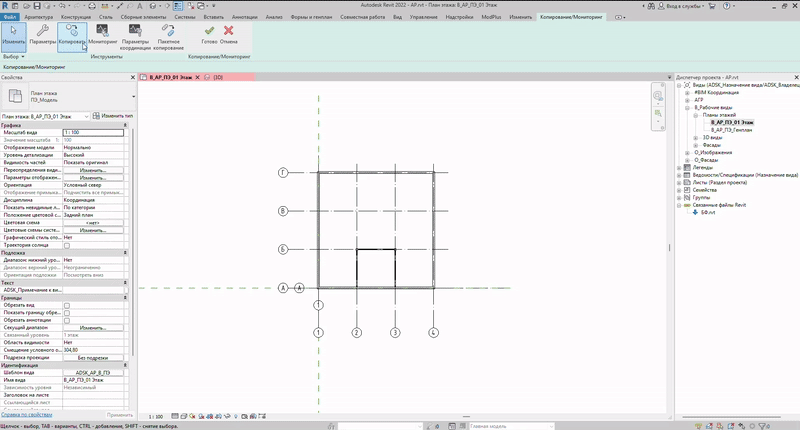Expand 3D виды tree node
The image size is (800, 430).
pos(695,138)
